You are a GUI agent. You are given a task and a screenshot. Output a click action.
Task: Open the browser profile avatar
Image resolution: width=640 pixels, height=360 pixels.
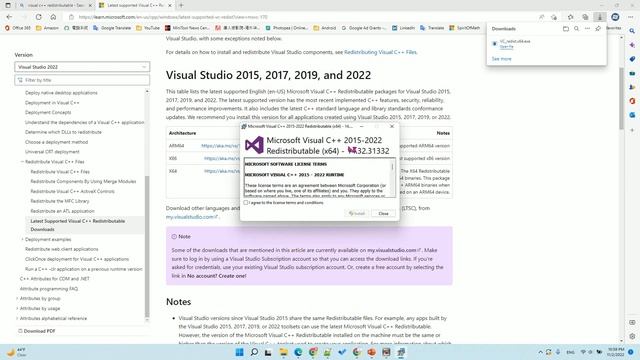(x=615, y=17)
